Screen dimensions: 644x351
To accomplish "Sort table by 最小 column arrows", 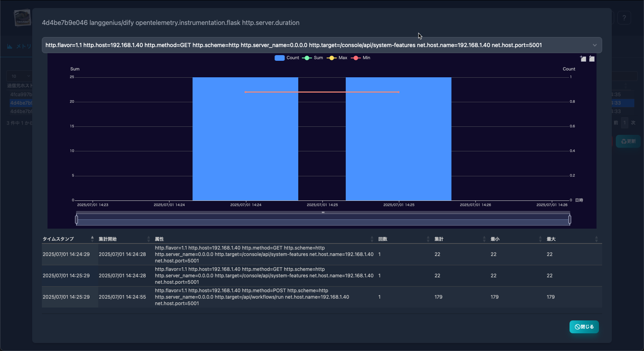I will pyautogui.click(x=540, y=239).
